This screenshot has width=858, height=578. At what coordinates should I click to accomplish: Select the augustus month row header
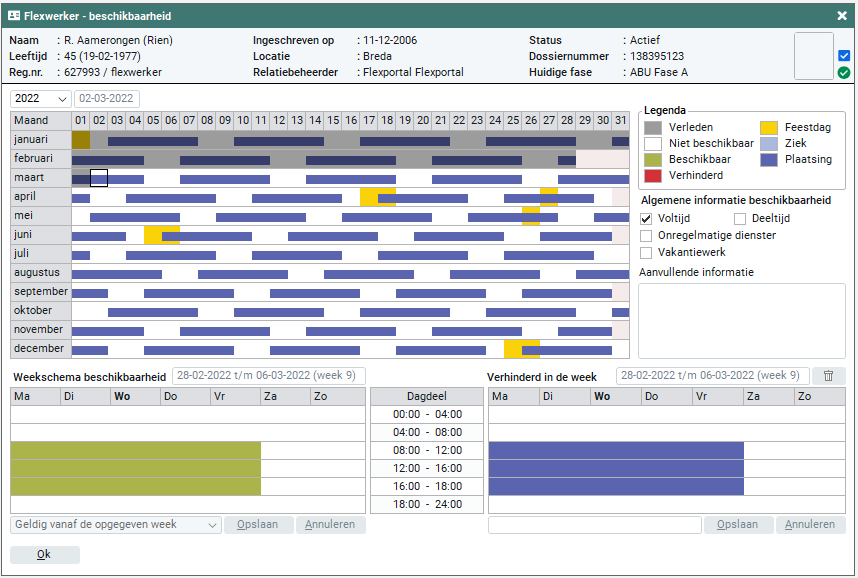click(40, 273)
